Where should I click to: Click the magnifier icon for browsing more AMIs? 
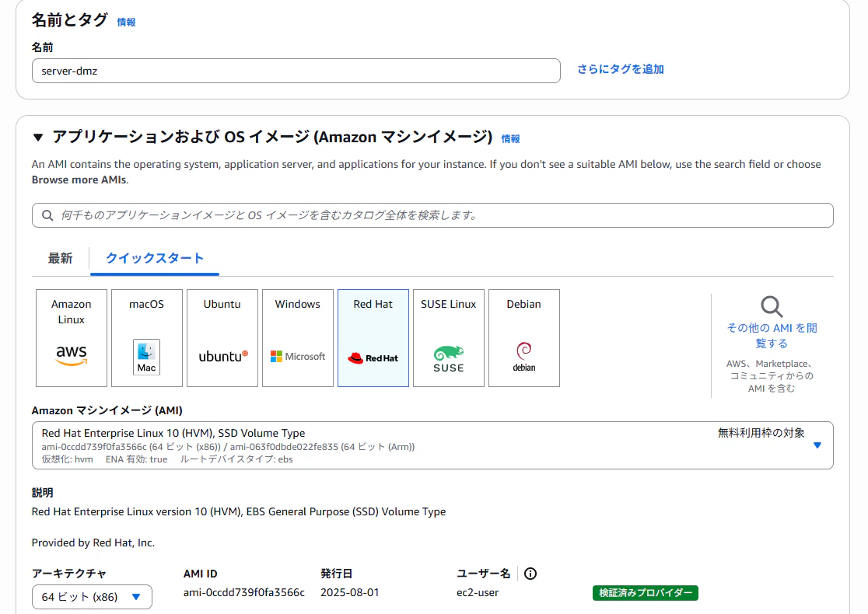click(771, 306)
